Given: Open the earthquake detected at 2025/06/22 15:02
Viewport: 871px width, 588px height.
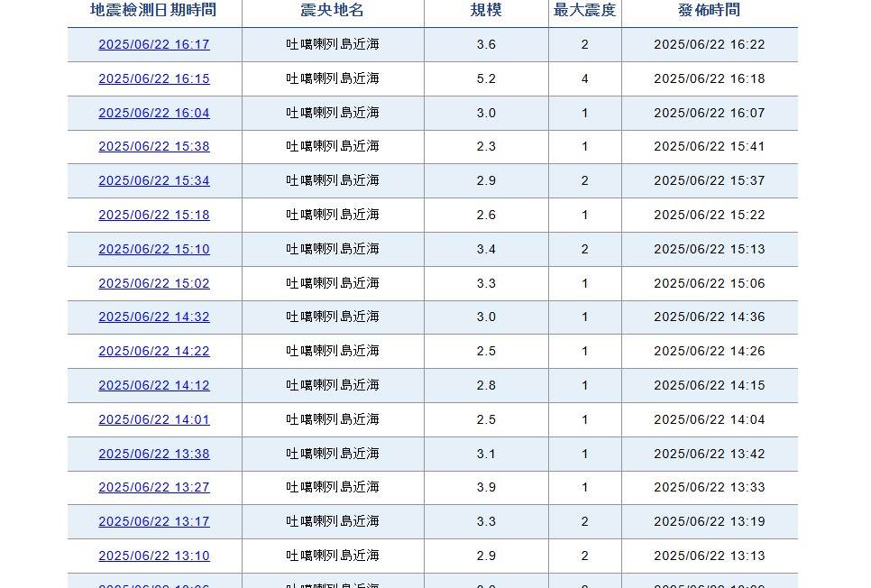Looking at the screenshot, I should pos(154,284).
